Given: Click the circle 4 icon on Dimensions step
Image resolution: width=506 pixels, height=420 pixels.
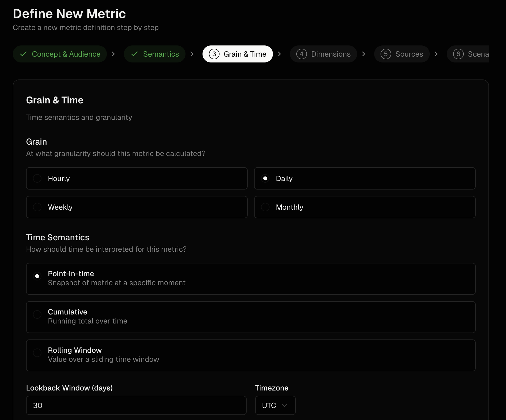Looking at the screenshot, I should point(301,54).
